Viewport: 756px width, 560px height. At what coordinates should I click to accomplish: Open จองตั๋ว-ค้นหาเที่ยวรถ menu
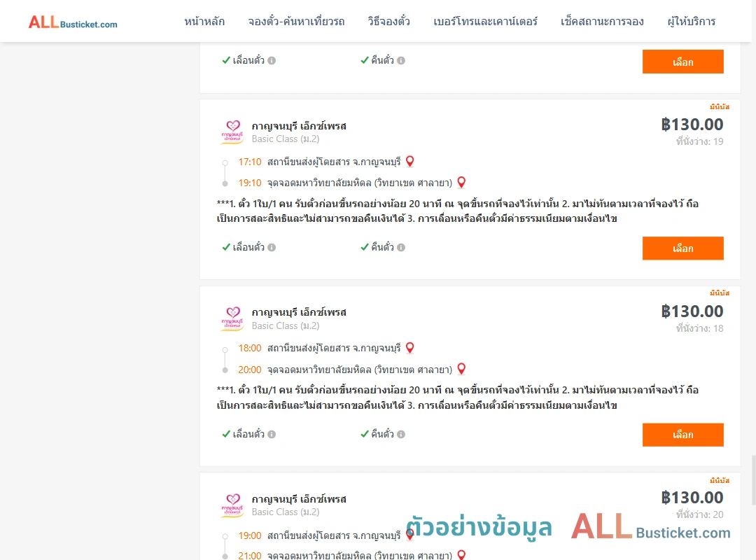click(296, 21)
